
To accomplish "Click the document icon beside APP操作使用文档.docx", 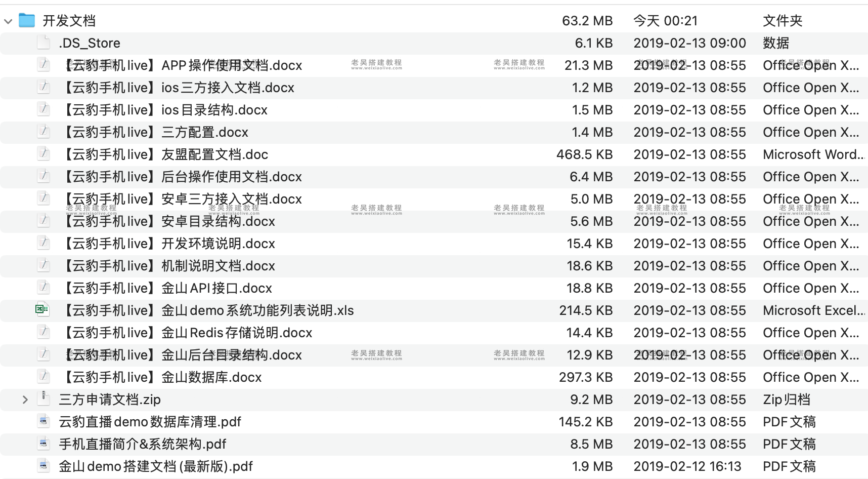I will tap(43, 65).
